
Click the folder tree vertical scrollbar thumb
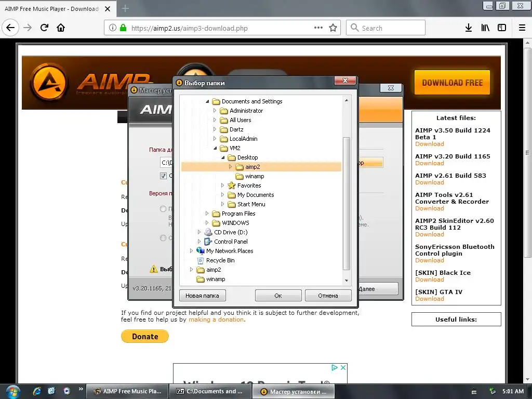pyautogui.click(x=347, y=204)
